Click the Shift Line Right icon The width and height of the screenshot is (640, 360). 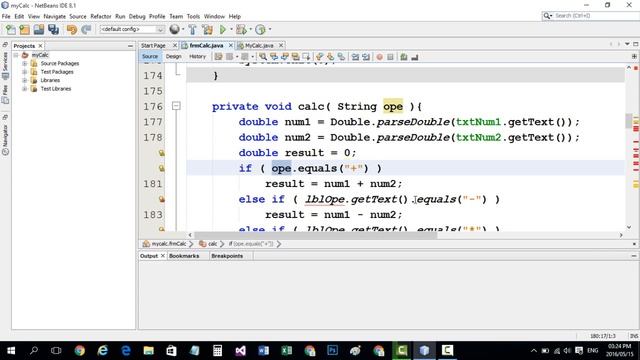tap(366, 57)
